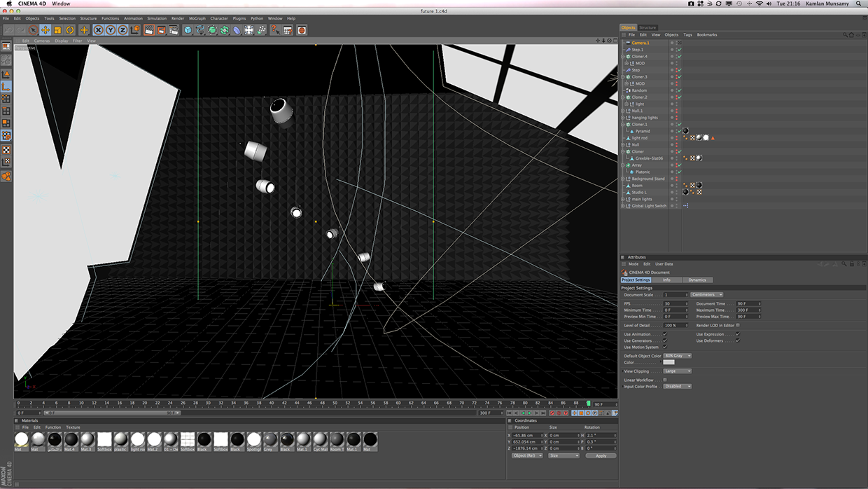Toggle world coordinate system icon
The image size is (868, 489).
click(135, 30)
